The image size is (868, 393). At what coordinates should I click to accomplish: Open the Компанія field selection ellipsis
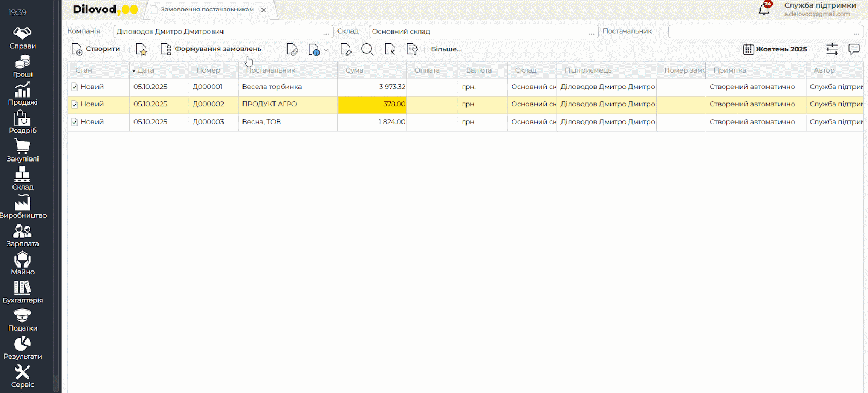pyautogui.click(x=326, y=32)
